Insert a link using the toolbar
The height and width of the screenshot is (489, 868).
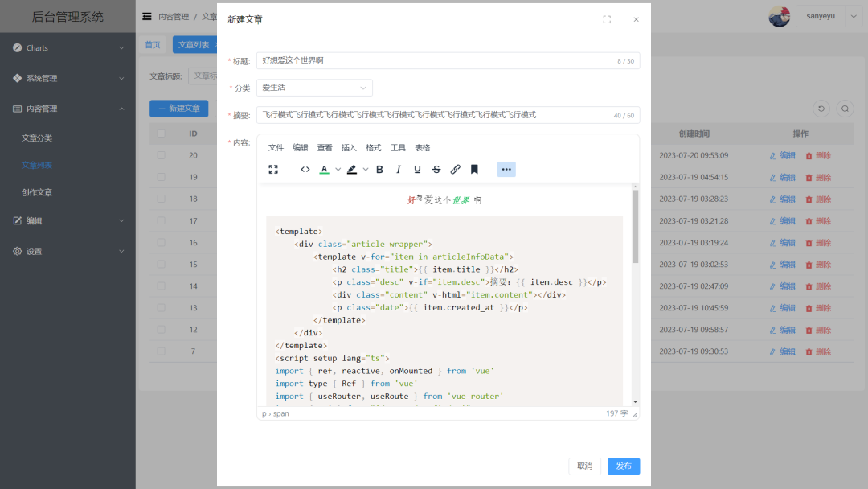[x=456, y=169]
